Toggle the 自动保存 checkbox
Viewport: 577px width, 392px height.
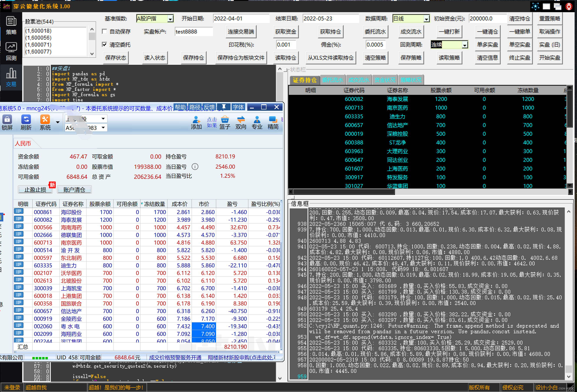coord(105,32)
